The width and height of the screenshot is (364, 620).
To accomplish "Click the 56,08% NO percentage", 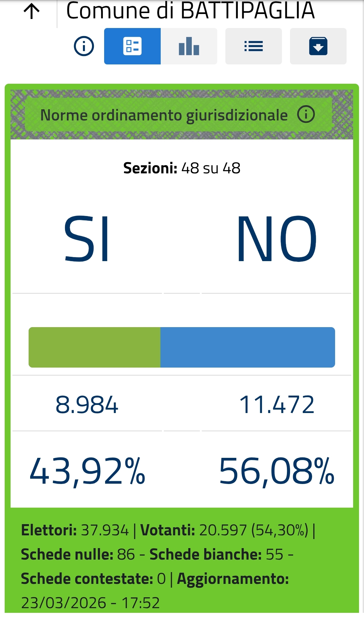I will tap(277, 471).
